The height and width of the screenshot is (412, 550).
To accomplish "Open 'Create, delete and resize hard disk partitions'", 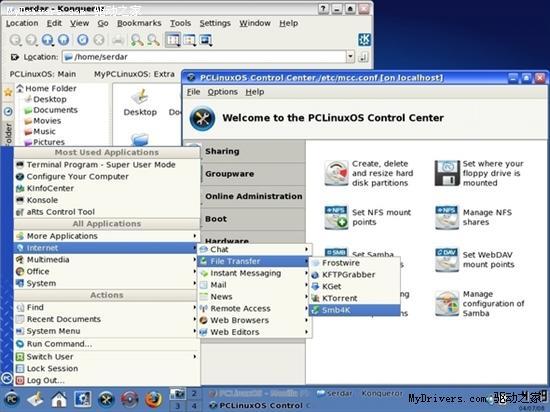I will click(369, 173).
